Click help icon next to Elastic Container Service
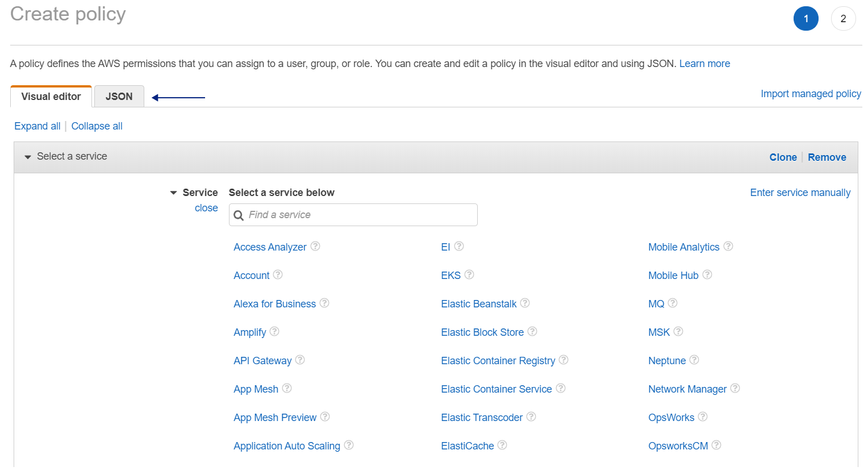Image resolution: width=868 pixels, height=475 pixels. point(561,388)
